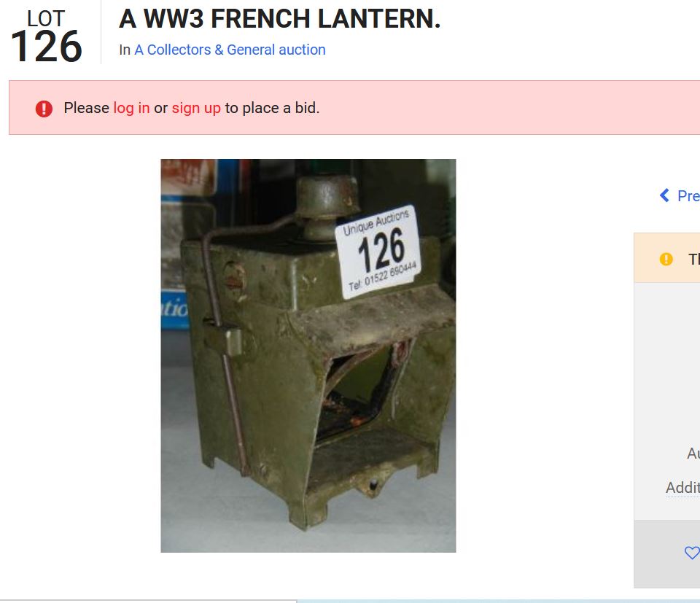
Task: Click the 'Addit' underlined text in side panel
Action: tap(682, 487)
